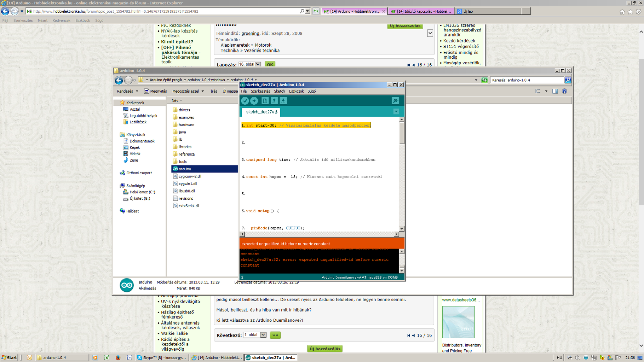Click the media player icon in the taskbar
This screenshot has width=644, height=362.
coord(95,358)
